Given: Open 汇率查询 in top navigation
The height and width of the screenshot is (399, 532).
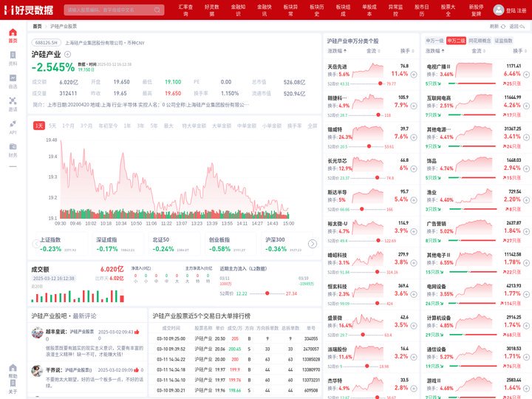Looking at the screenshot, I should [x=185, y=10].
